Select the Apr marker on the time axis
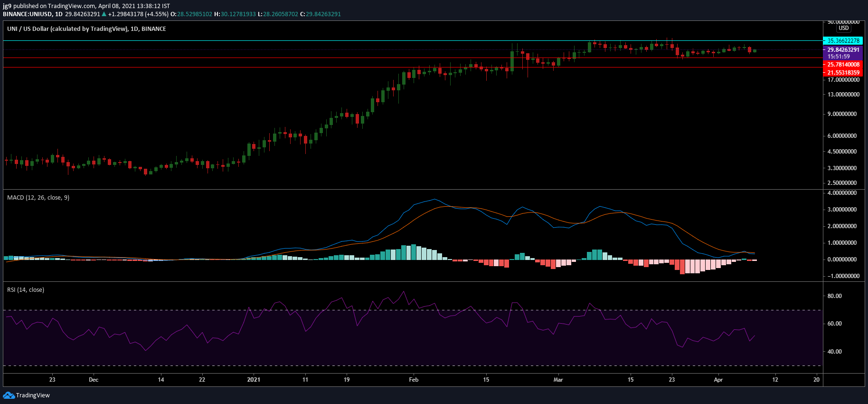This screenshot has width=868, height=404. pyautogui.click(x=718, y=379)
